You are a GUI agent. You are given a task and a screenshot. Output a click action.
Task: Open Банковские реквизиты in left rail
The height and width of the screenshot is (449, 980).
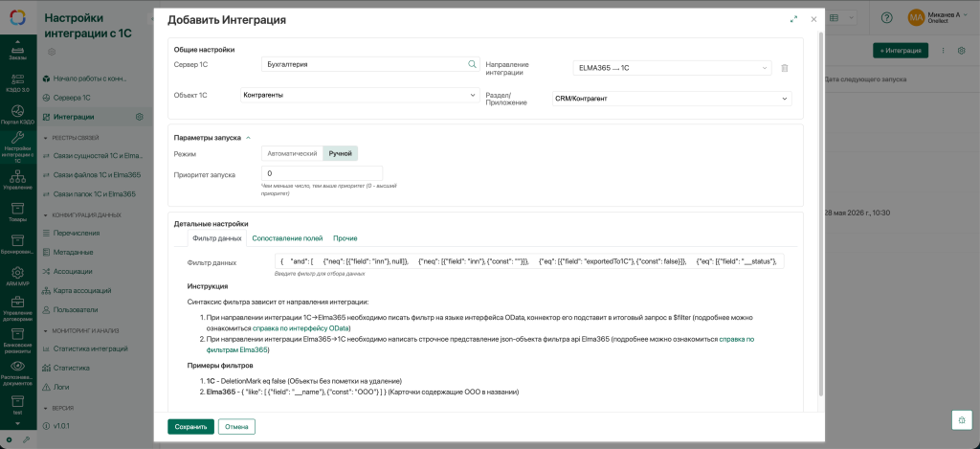[x=17, y=340]
